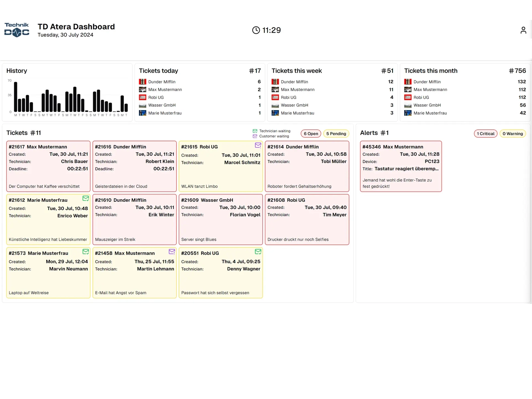Click the Tickets #11 section heading
Screen dimensions: 532x399
point(24,133)
